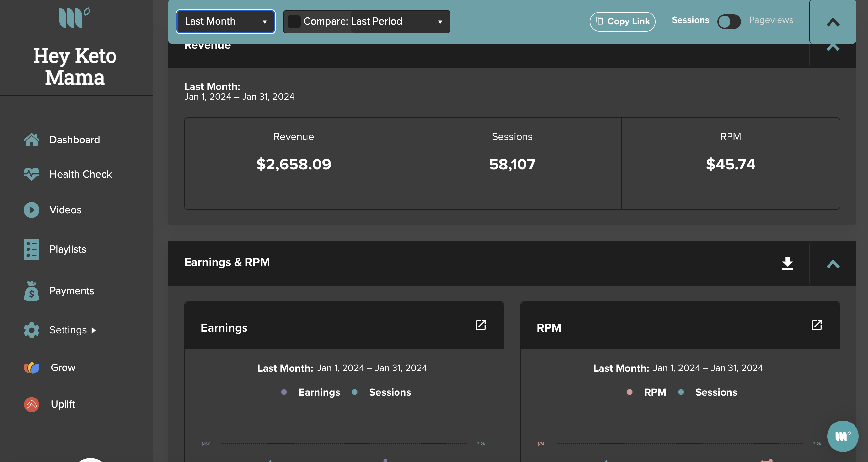Image resolution: width=868 pixels, height=462 pixels.
Task: Click the Mediavine logo at top of sidebar
Action: pyautogui.click(x=74, y=17)
